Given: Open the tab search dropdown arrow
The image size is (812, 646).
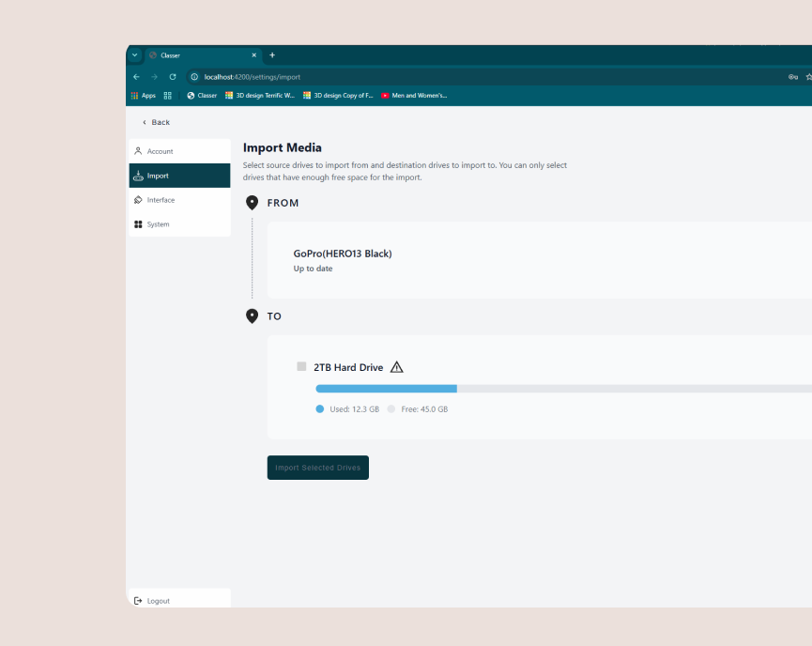Looking at the screenshot, I should 134,54.
